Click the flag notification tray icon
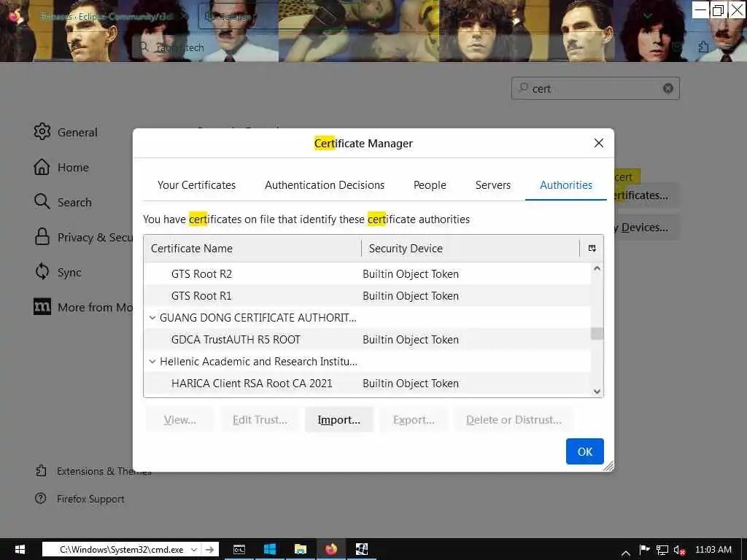 (644, 550)
